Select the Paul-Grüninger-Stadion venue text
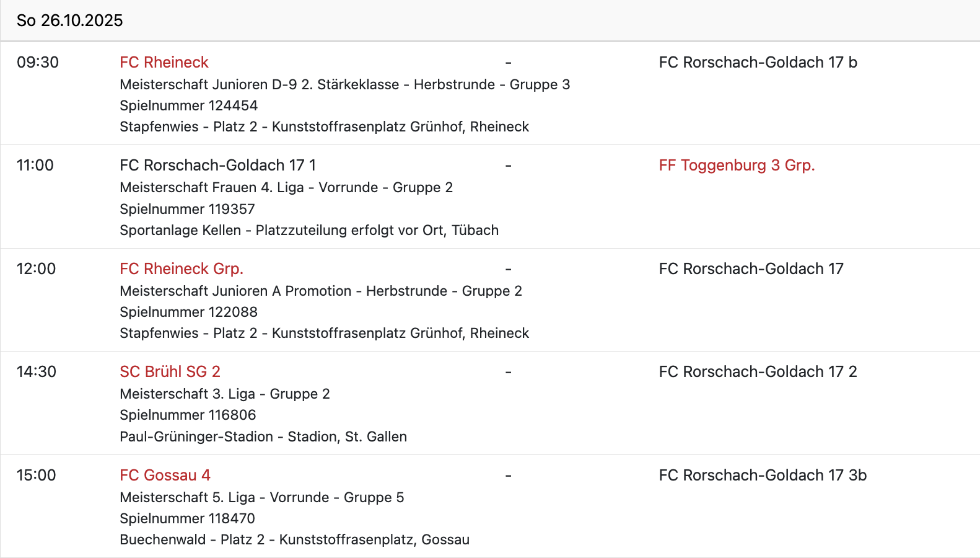The height and width of the screenshot is (558, 980). coord(263,436)
